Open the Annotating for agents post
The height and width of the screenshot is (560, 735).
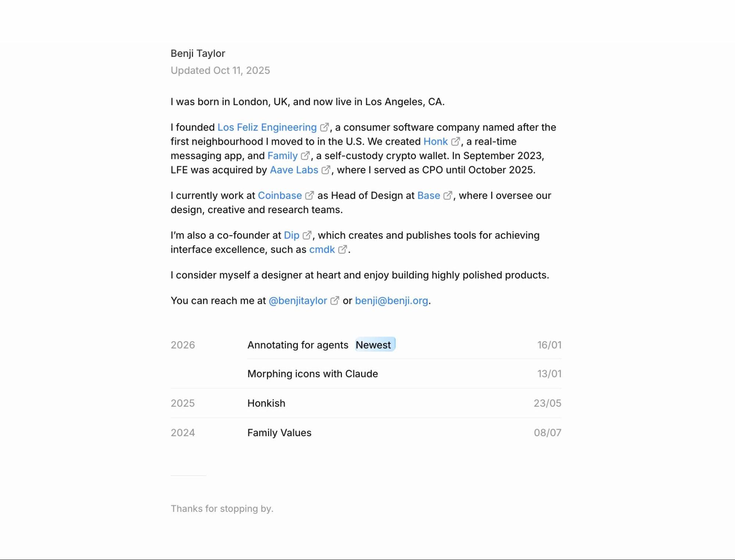point(297,345)
